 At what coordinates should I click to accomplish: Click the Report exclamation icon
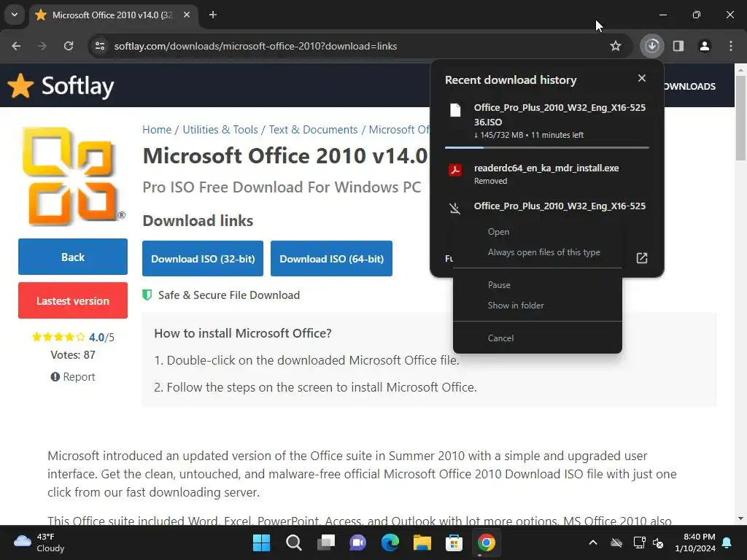[x=55, y=377]
